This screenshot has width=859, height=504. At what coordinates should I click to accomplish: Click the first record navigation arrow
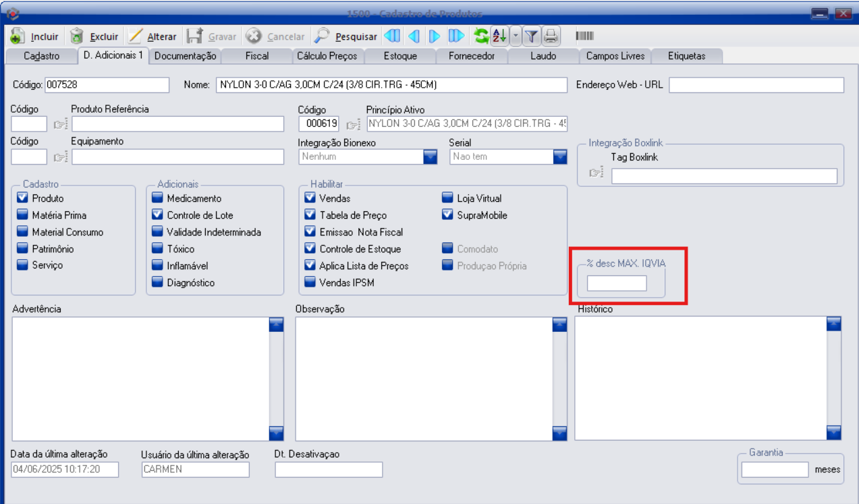(391, 36)
